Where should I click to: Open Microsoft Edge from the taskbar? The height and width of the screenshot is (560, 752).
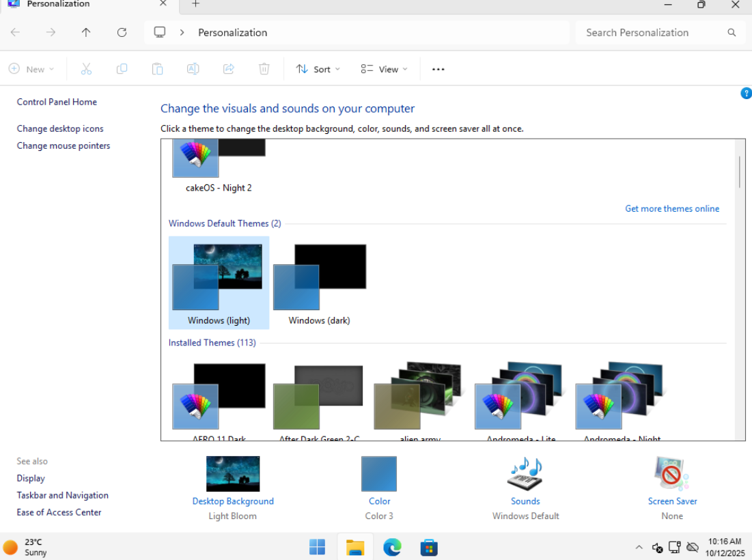coord(392,547)
